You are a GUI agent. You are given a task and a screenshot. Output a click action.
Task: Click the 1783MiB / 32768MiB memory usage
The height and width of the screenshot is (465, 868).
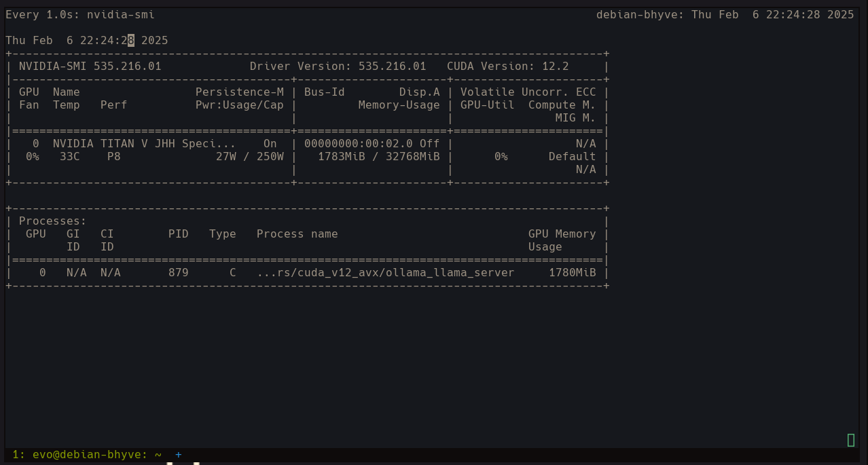click(378, 157)
